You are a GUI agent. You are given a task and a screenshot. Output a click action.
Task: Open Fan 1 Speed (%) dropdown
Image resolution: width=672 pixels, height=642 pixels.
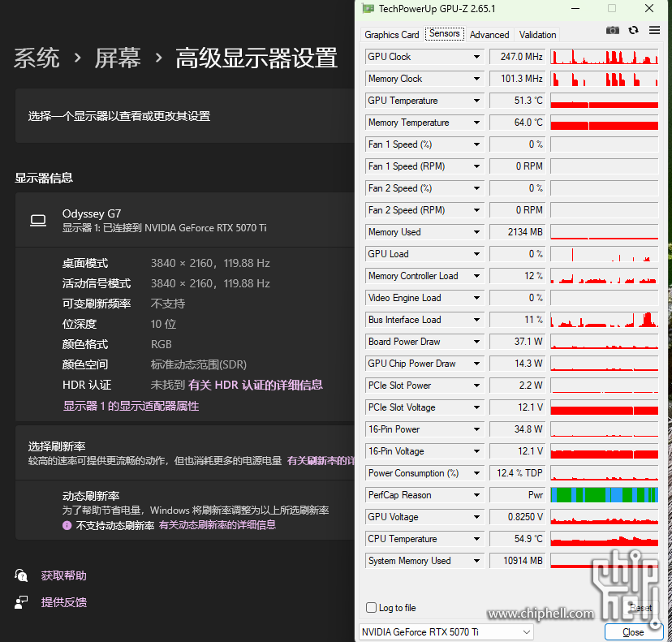point(476,144)
